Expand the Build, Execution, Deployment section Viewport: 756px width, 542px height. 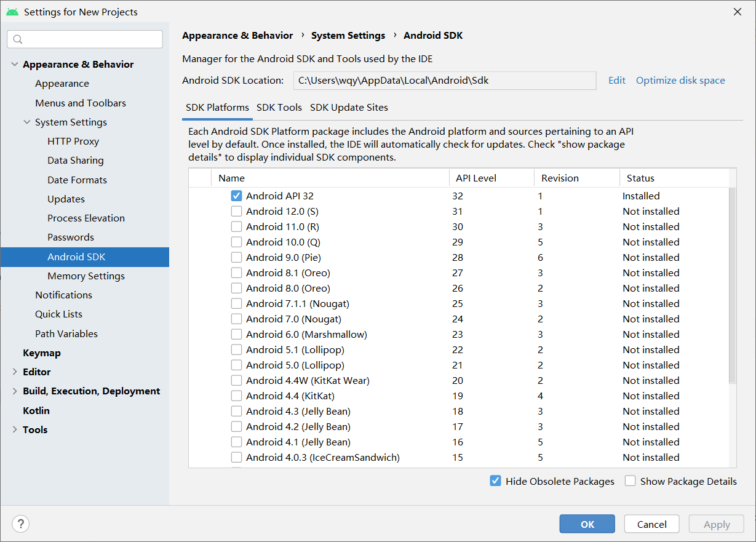(x=15, y=391)
